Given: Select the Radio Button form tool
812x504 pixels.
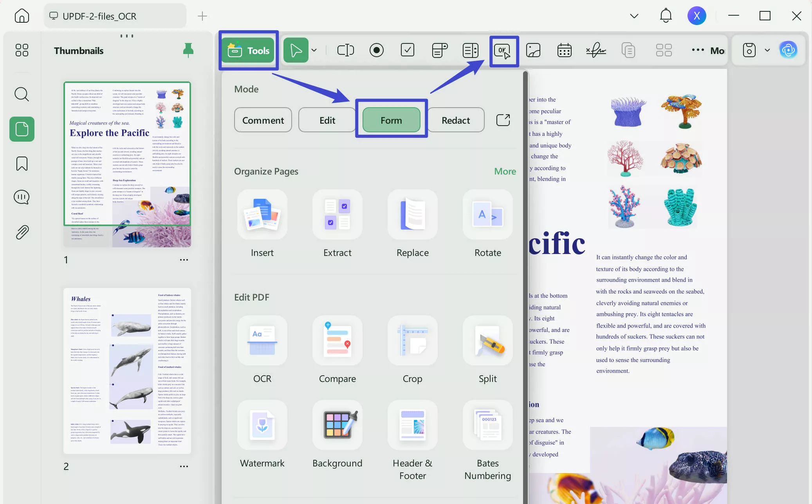Looking at the screenshot, I should (376, 50).
